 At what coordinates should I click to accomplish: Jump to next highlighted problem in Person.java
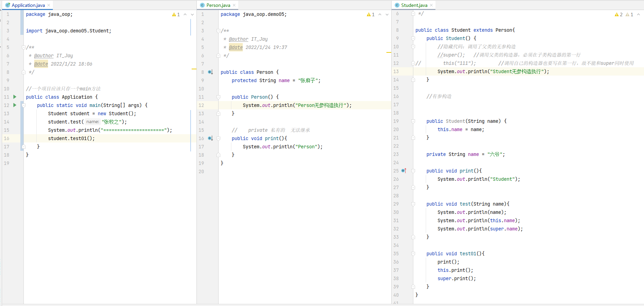click(387, 14)
